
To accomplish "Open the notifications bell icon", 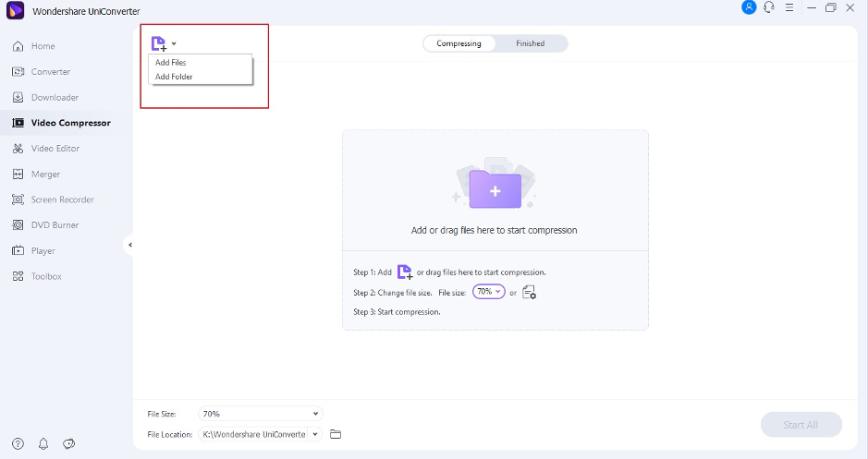I will [43, 443].
